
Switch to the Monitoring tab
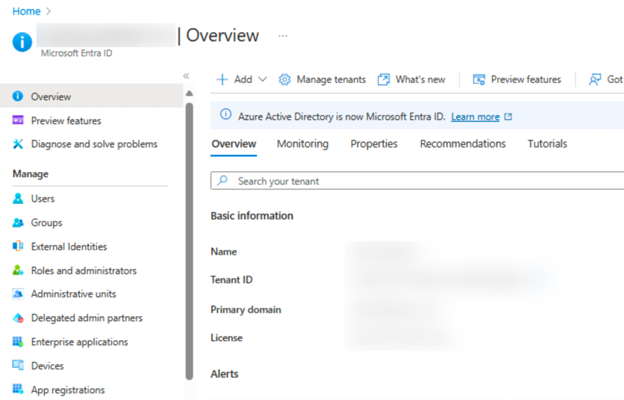(303, 144)
